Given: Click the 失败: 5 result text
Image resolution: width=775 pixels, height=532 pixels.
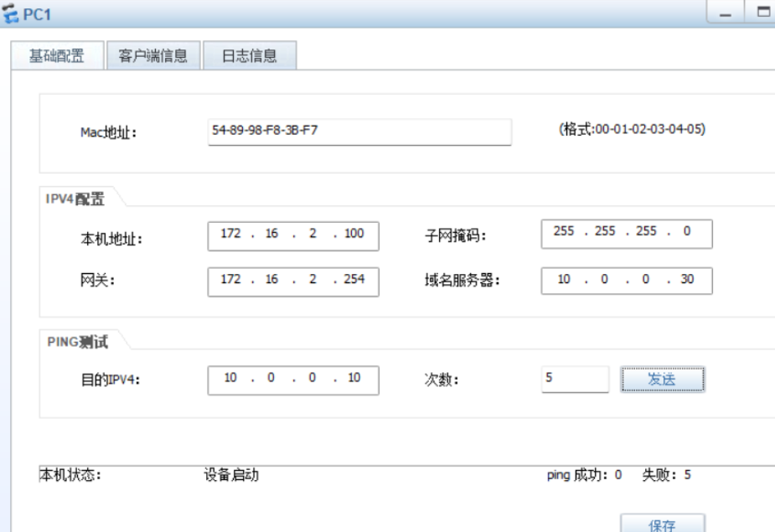Looking at the screenshot, I should 666,475.
